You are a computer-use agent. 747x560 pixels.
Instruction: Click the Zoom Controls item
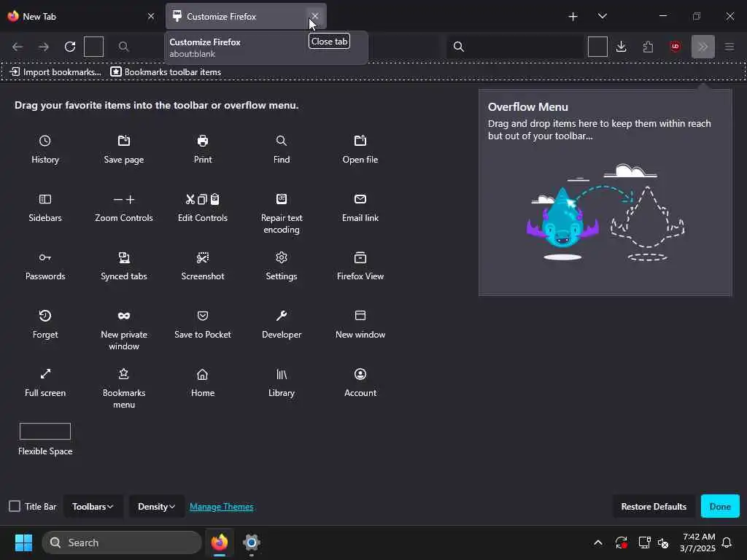(124, 208)
